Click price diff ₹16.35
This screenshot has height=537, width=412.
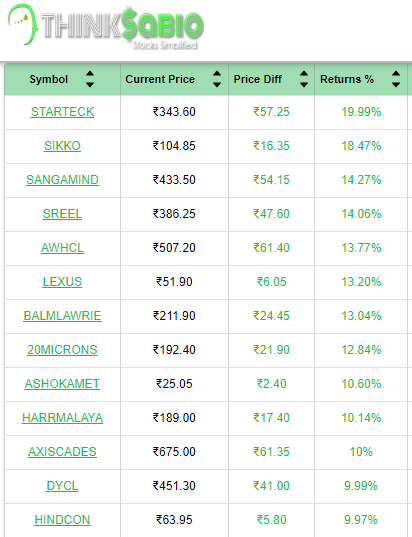click(271, 146)
